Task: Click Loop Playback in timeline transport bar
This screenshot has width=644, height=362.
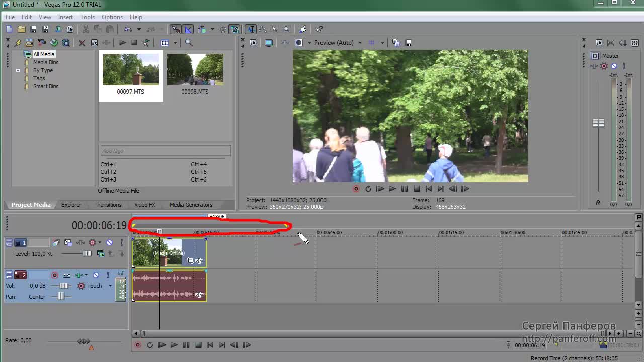Action: [150, 345]
